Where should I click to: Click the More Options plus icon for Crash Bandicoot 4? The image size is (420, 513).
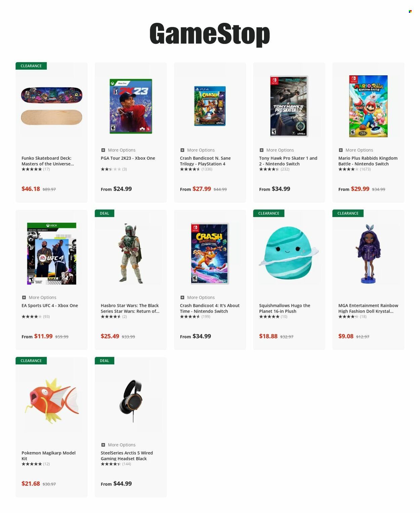point(182,297)
